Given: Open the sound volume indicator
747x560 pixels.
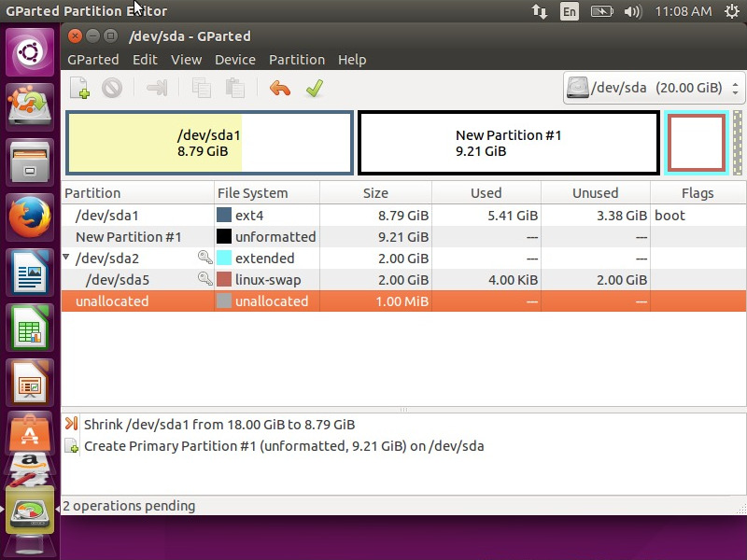Looking at the screenshot, I should tap(633, 11).
